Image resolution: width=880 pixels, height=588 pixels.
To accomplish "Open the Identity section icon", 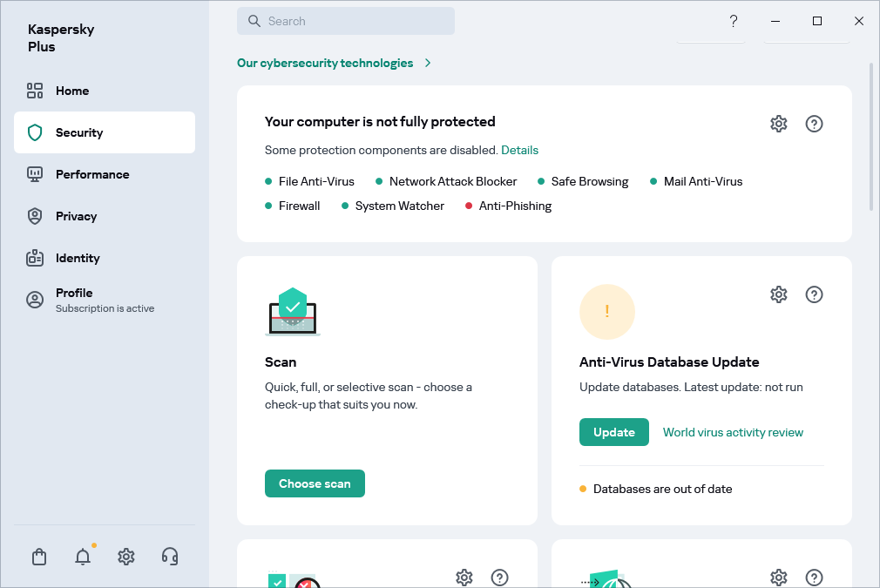I will [35, 258].
